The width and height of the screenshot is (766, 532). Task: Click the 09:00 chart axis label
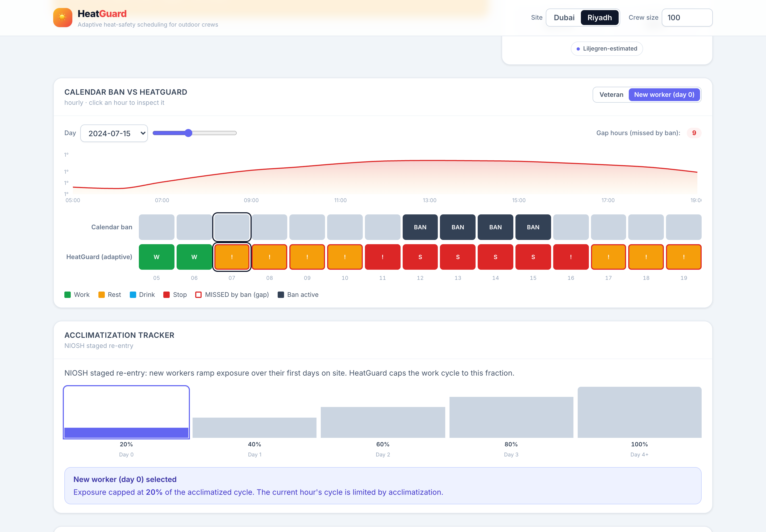(x=251, y=200)
